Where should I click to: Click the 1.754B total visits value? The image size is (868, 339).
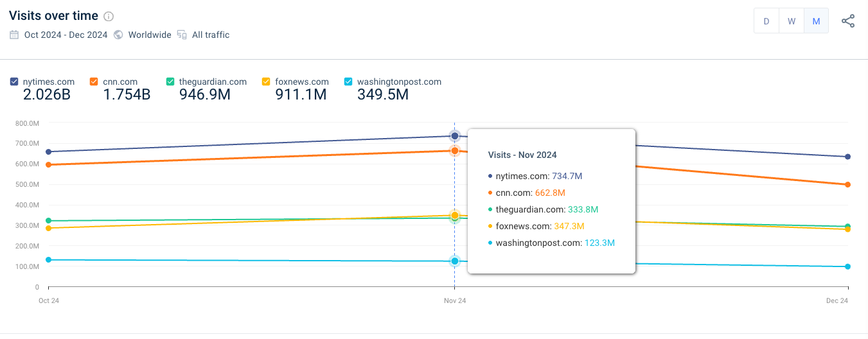coord(127,95)
